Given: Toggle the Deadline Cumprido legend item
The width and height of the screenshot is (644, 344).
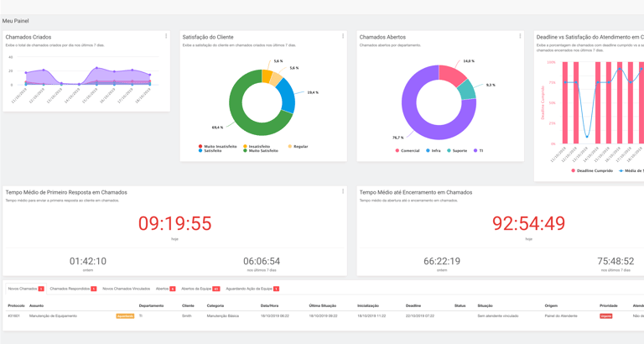Looking at the screenshot, I should (592, 170).
